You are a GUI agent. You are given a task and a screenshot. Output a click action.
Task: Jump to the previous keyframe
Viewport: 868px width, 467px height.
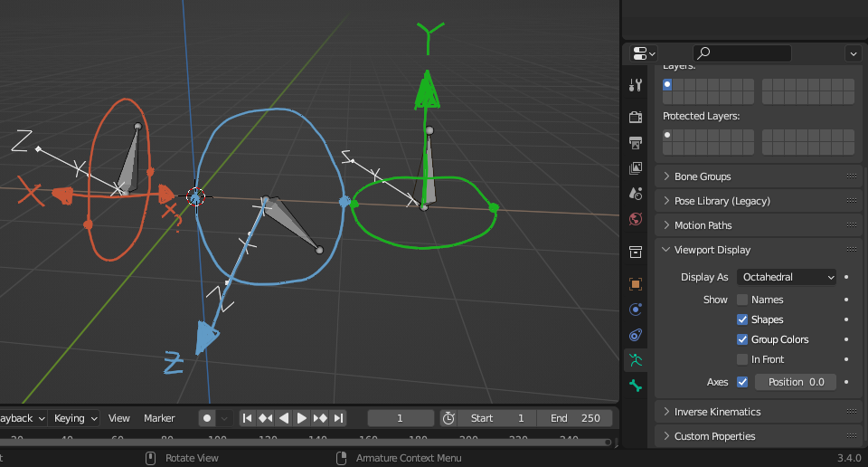pyautogui.click(x=265, y=418)
